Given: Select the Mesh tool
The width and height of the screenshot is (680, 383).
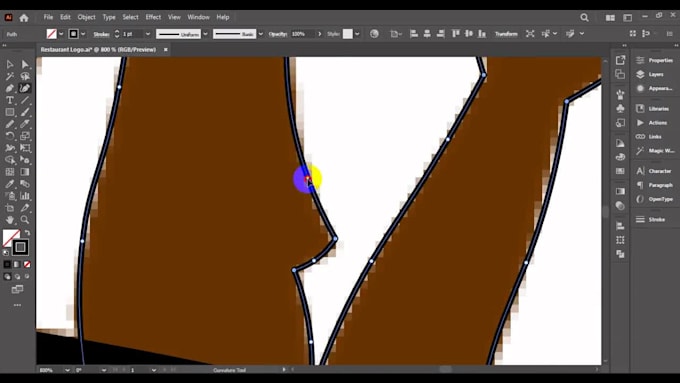Looking at the screenshot, I should click(x=10, y=172).
